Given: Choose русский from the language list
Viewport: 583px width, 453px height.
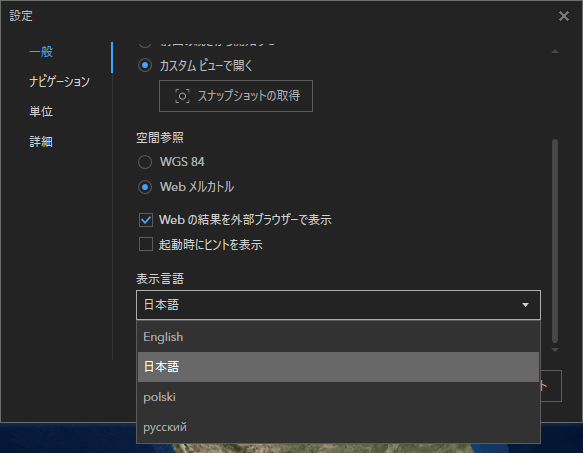Looking at the screenshot, I should click(x=338, y=427).
